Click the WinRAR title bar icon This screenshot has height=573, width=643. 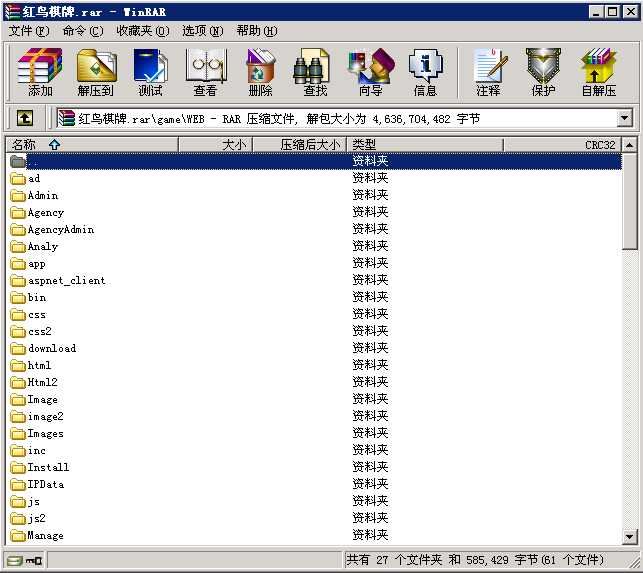12,11
